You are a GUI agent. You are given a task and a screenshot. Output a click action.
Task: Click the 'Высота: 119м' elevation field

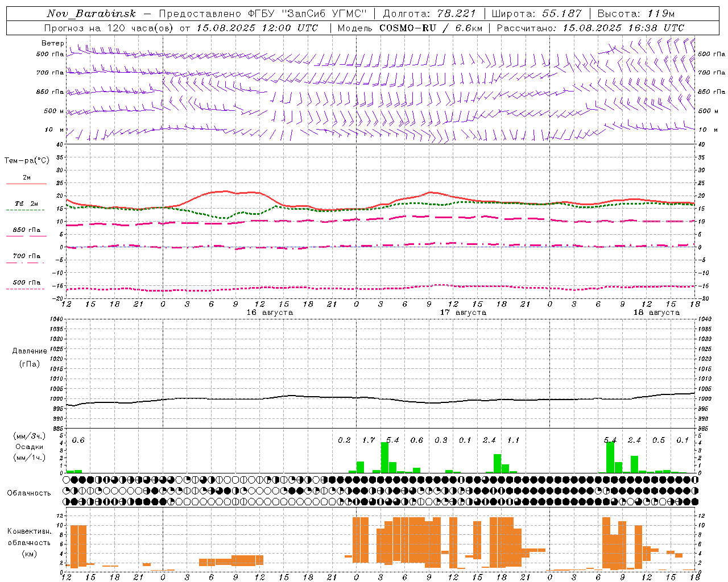(x=636, y=14)
